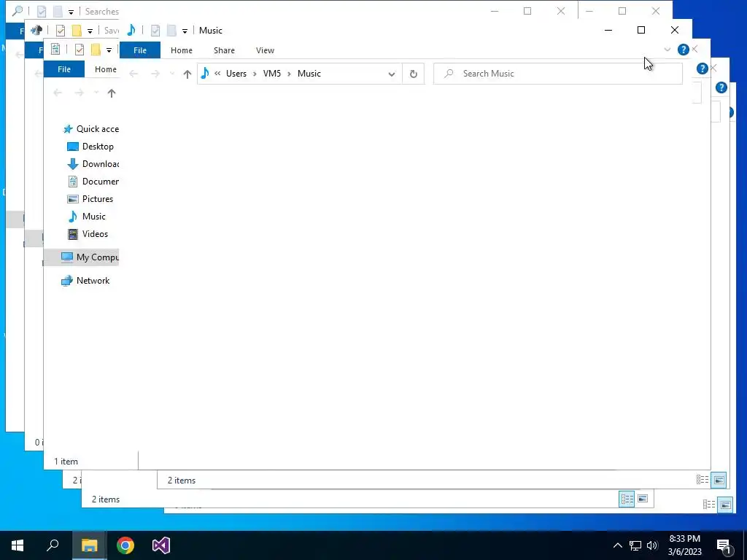Open the Share ribbon tab
Viewport: 747px width, 560px height.
[x=224, y=50]
